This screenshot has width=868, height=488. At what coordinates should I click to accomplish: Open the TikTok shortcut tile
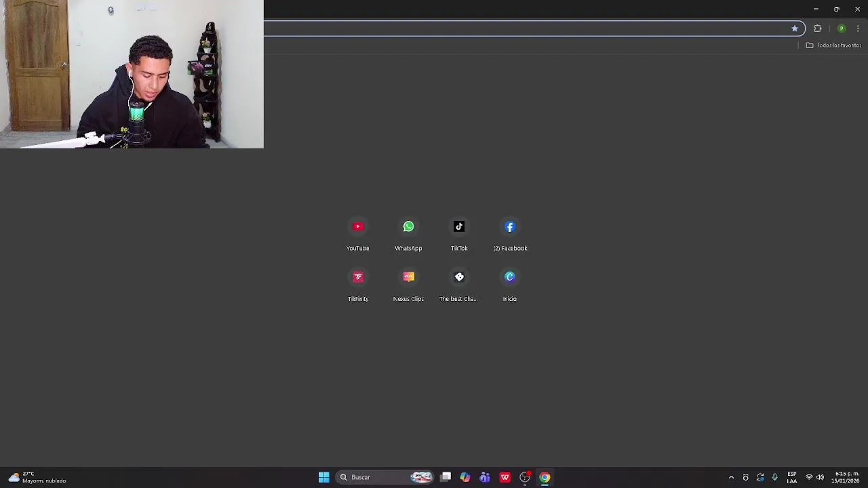click(459, 235)
